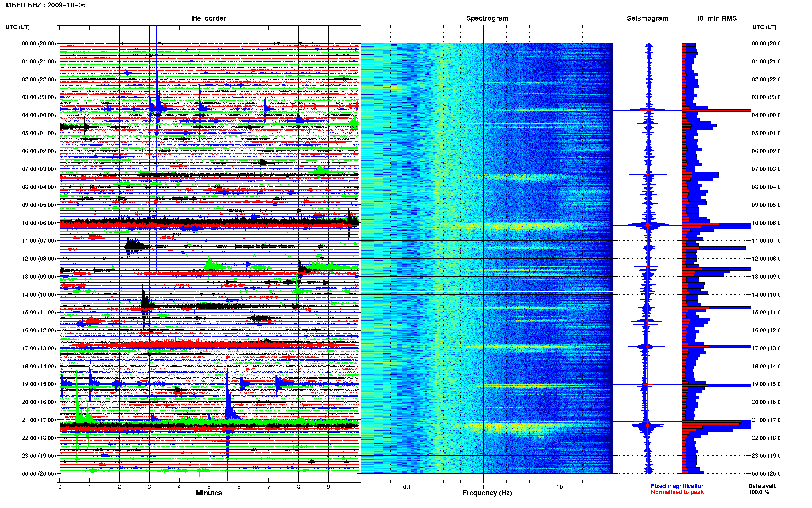
Task: Click the 'MBFR BHZ : 2009-10-06' title
Action: (46, 5)
